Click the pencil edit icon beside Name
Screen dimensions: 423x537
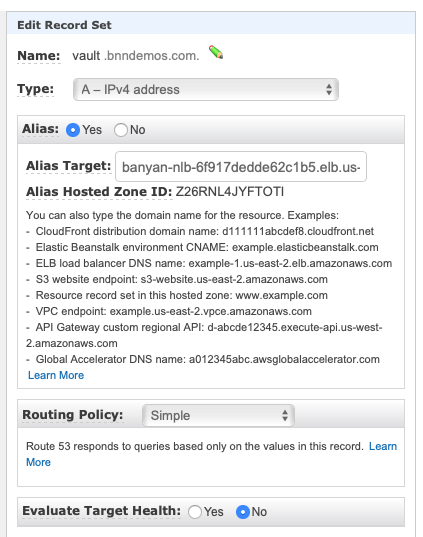[x=216, y=52]
